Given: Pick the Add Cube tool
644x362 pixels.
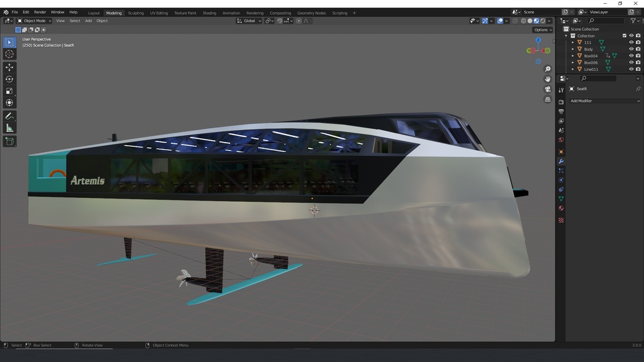Looking at the screenshot, I should tap(9, 141).
